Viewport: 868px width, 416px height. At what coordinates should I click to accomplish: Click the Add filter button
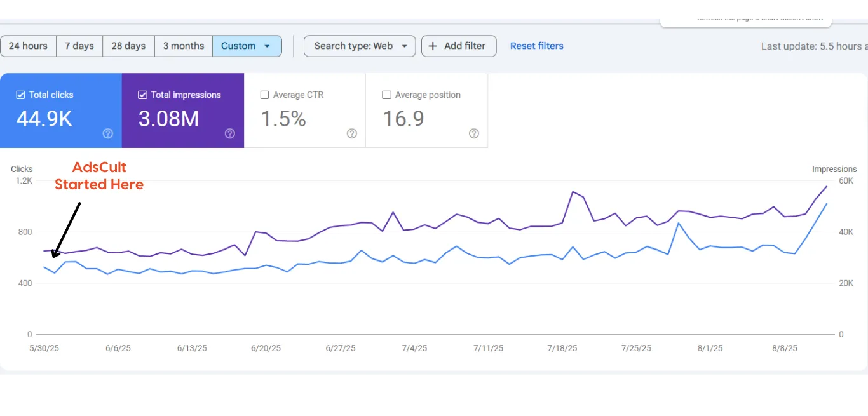[x=459, y=46]
